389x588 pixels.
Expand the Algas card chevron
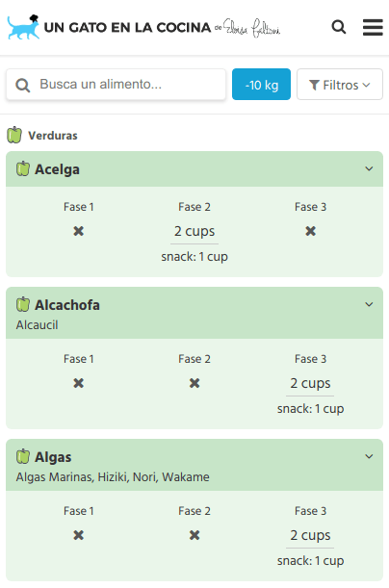(369, 456)
